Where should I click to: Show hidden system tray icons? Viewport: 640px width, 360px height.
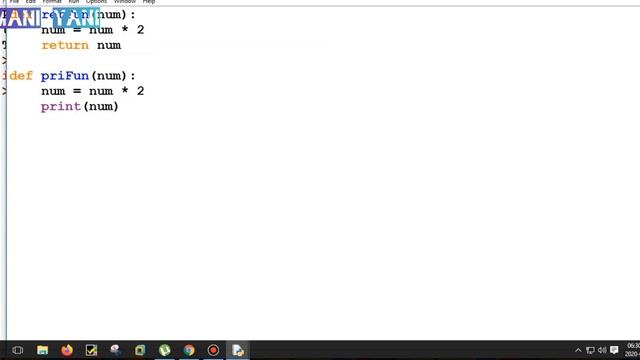point(578,350)
